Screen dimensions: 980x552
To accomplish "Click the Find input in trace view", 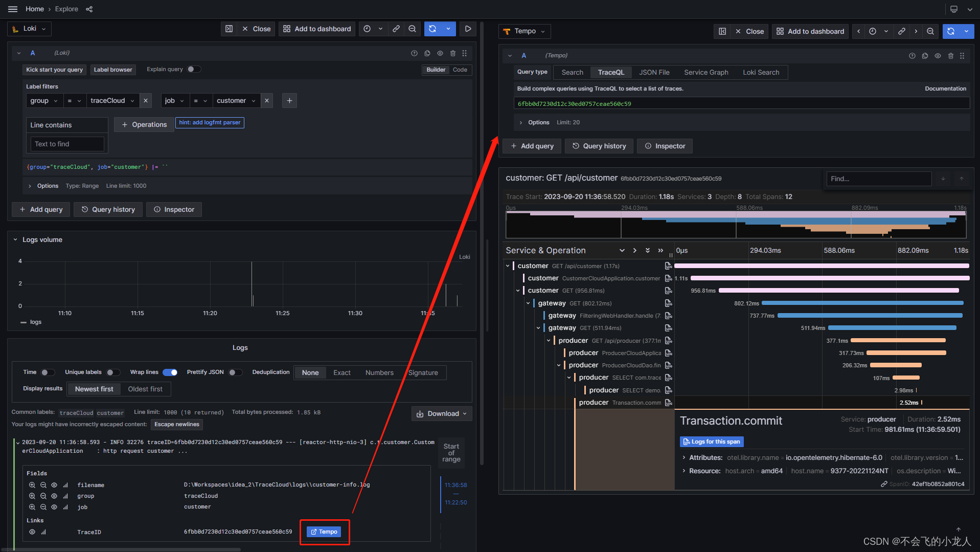I will point(878,179).
